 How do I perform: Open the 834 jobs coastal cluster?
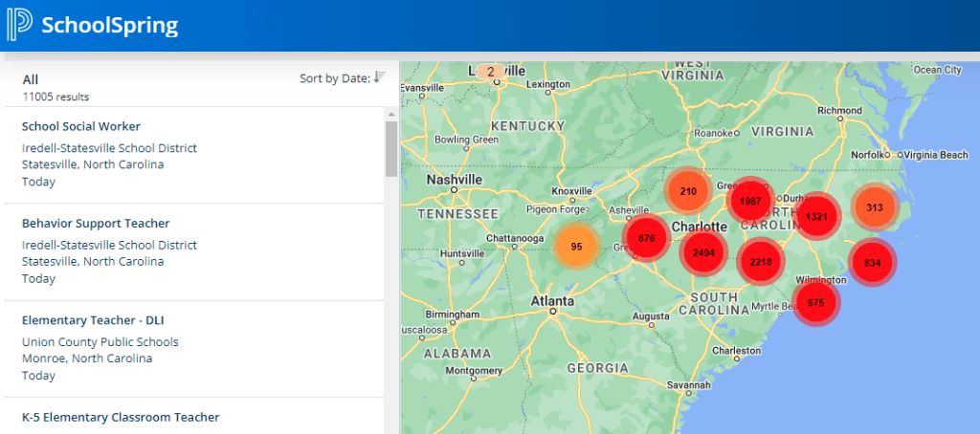872,262
